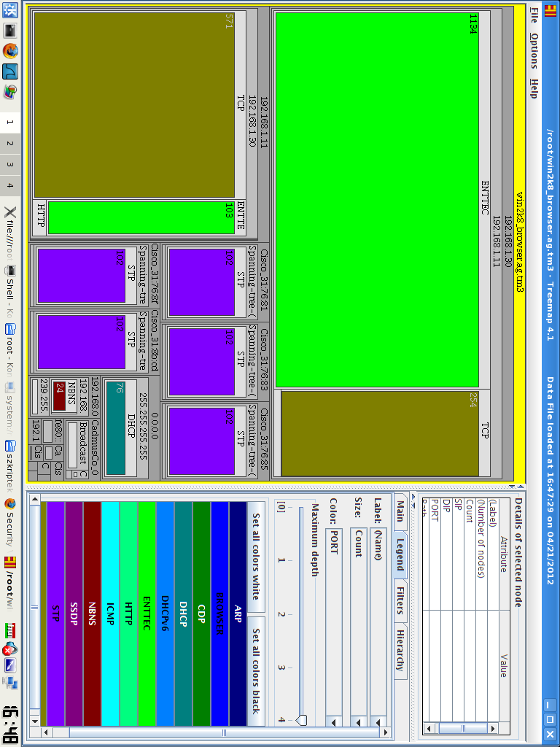Screen dimensions: 560x747
Task: Select the PORT row in details table
Action: click(x=435, y=610)
